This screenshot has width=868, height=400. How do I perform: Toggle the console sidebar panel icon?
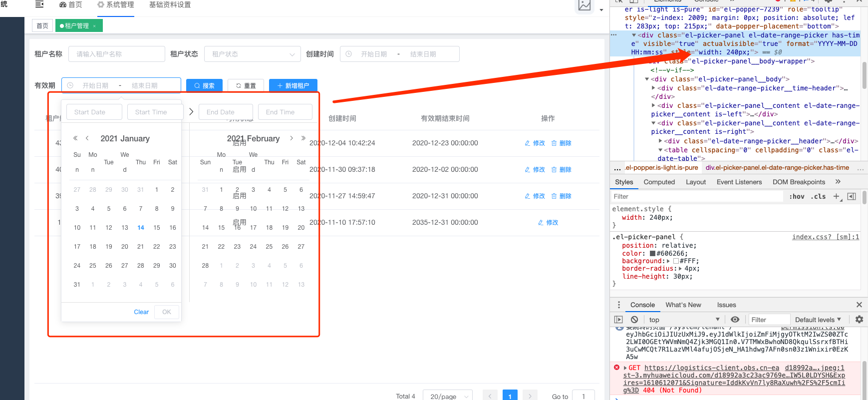[618, 320]
